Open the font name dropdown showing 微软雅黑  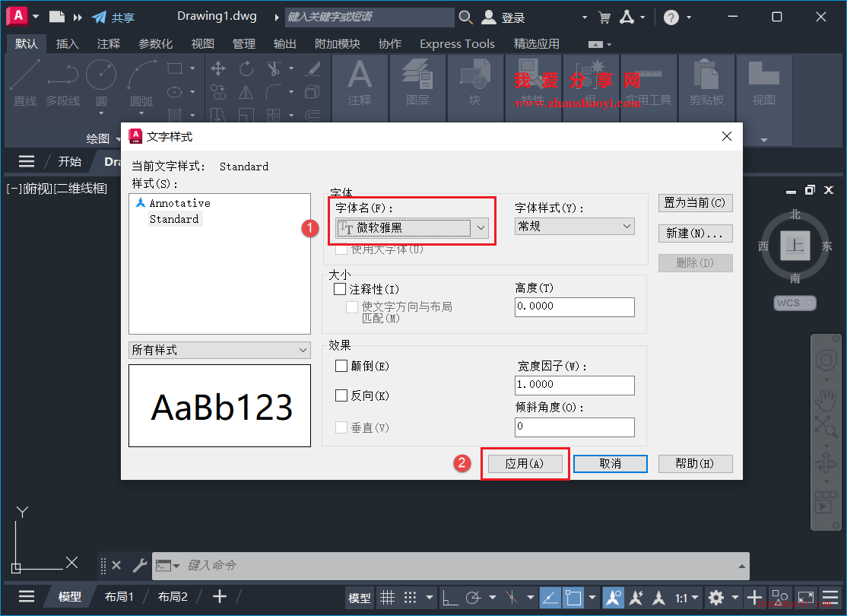[412, 228]
